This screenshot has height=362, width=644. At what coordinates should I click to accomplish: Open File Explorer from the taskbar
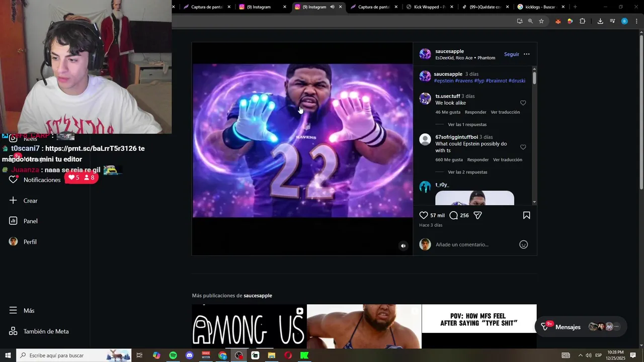272,355
